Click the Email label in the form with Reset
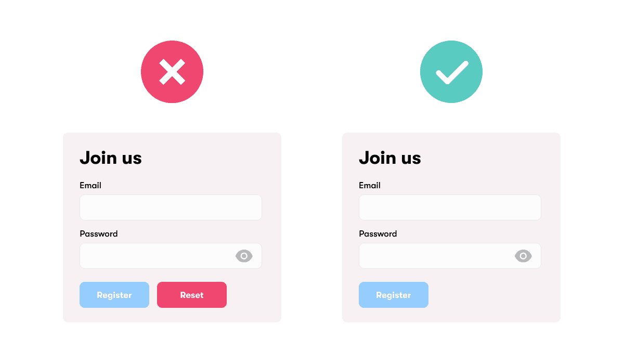 [x=90, y=186]
